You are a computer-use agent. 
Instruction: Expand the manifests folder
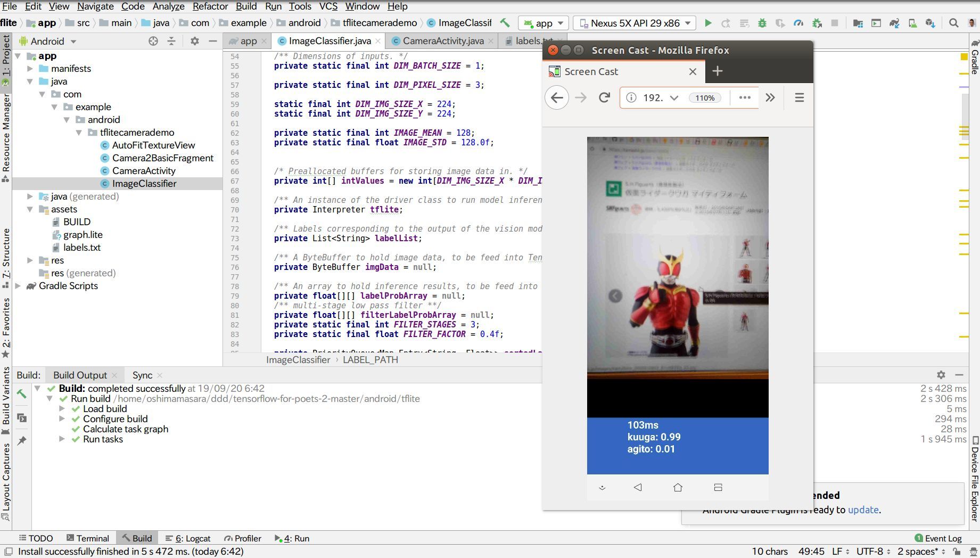(30, 68)
